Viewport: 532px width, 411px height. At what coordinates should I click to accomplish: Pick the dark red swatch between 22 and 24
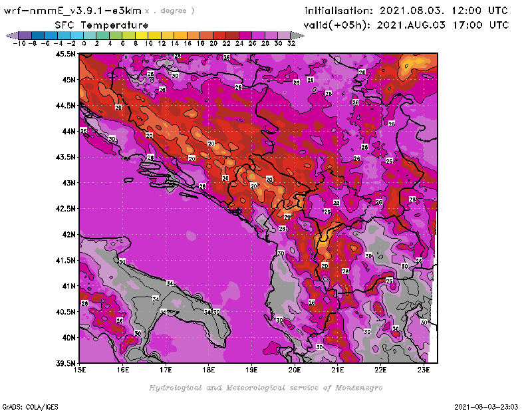click(232, 35)
